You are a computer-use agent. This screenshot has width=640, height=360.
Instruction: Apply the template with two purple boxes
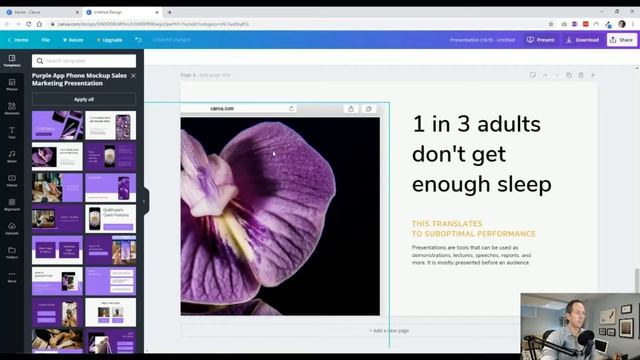(x=58, y=250)
